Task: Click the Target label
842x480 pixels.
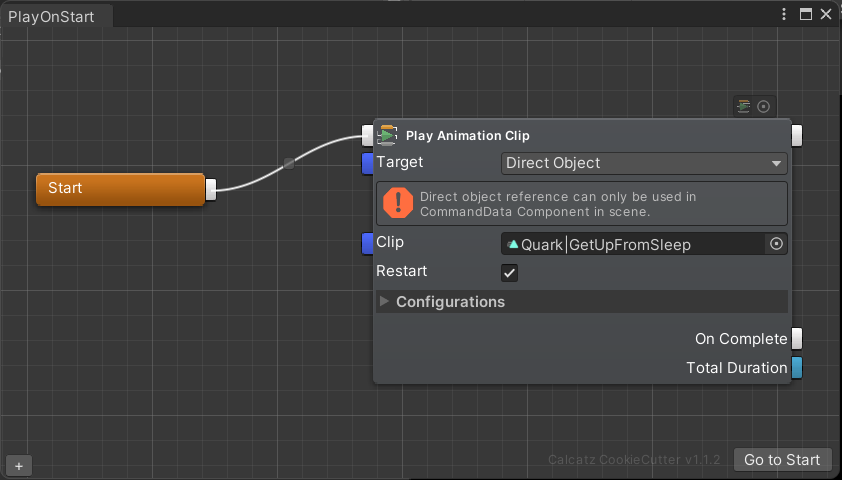Action: click(400, 162)
